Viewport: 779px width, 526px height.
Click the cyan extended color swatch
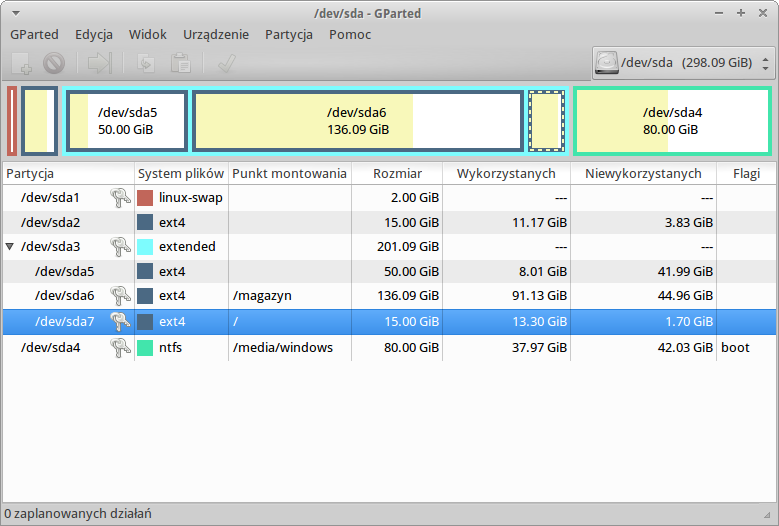(145, 246)
